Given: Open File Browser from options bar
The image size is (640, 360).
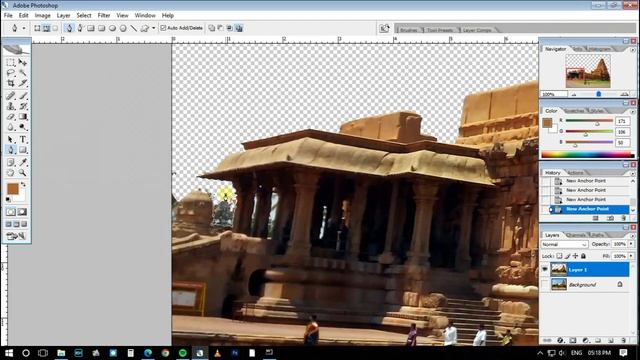Looking at the screenshot, I should point(384,28).
